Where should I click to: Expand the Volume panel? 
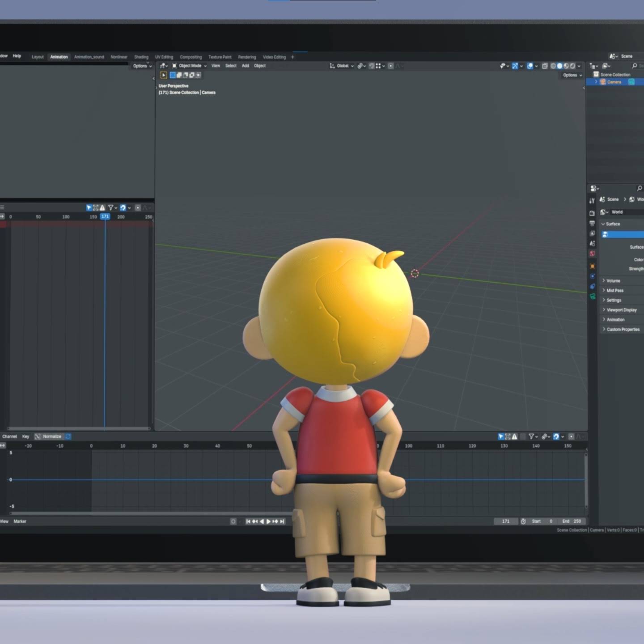pos(622,281)
